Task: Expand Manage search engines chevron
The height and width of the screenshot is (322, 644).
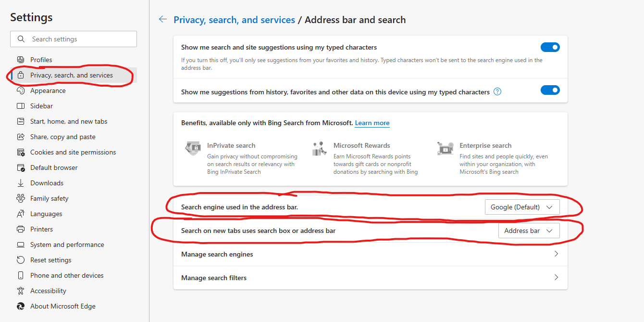Action: (556, 254)
